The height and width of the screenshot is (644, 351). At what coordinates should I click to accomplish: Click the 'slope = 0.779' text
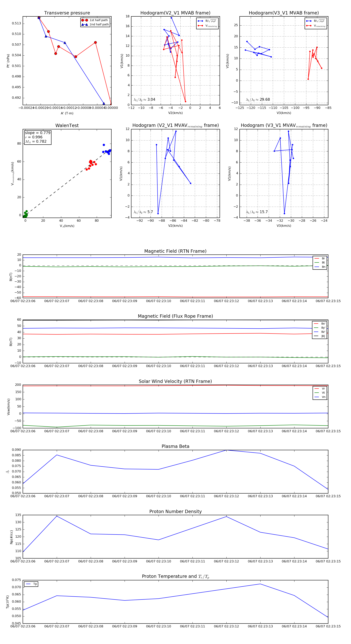click(37, 133)
